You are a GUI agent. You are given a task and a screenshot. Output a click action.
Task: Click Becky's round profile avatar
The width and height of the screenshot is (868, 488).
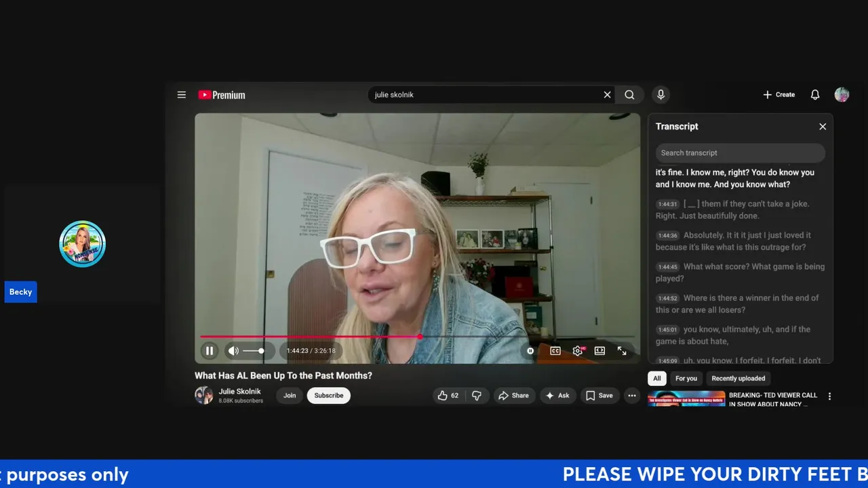pos(82,244)
